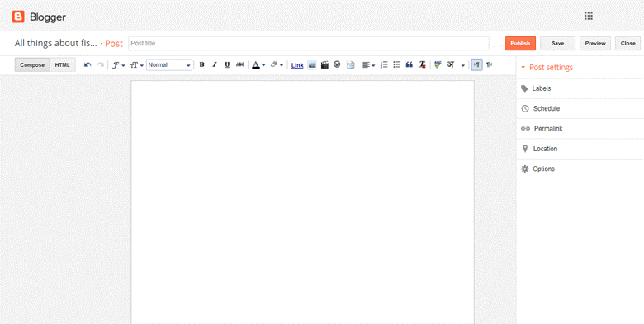Expand the Options setting
Screen dimensions: 644x324
[580, 169]
